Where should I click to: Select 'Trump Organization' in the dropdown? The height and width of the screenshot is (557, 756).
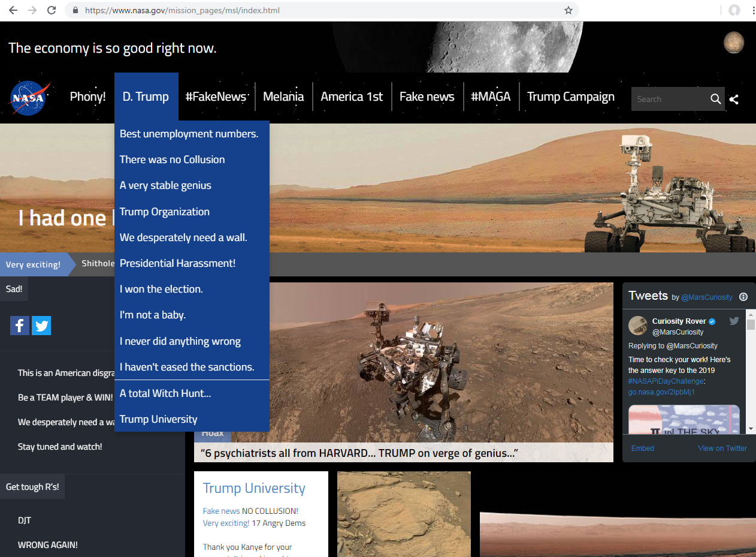[192, 212]
